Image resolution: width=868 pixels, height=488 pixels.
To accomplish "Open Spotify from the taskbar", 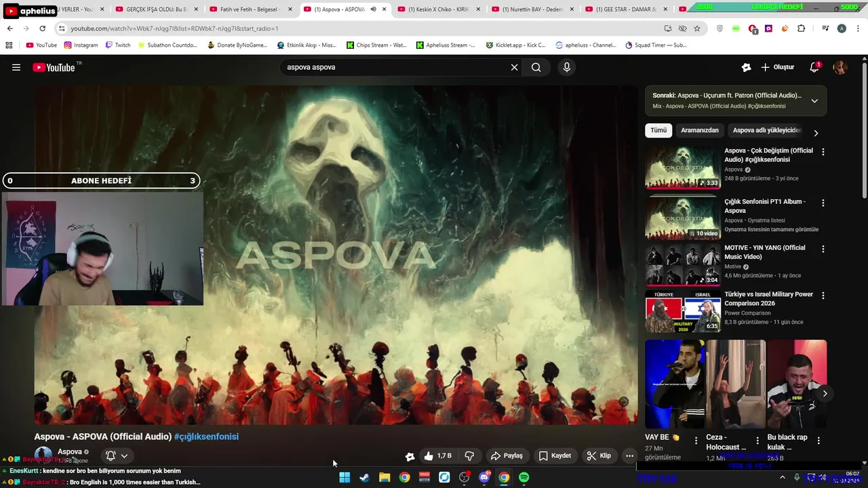I will click(524, 477).
